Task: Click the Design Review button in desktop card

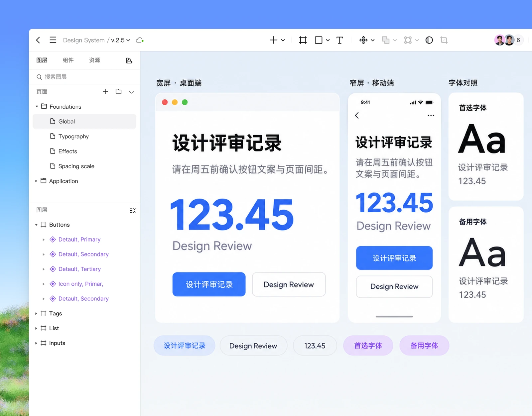Action: click(x=289, y=284)
